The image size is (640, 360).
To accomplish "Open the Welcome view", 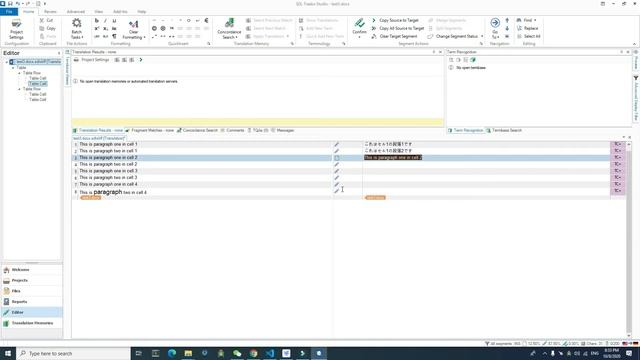I will [32, 270].
